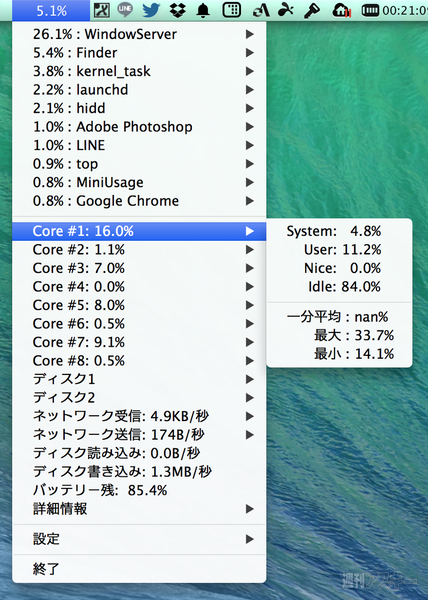Select the WindowServer 26.1% process entry
Viewport: 428px width, 600px height.
(139, 34)
